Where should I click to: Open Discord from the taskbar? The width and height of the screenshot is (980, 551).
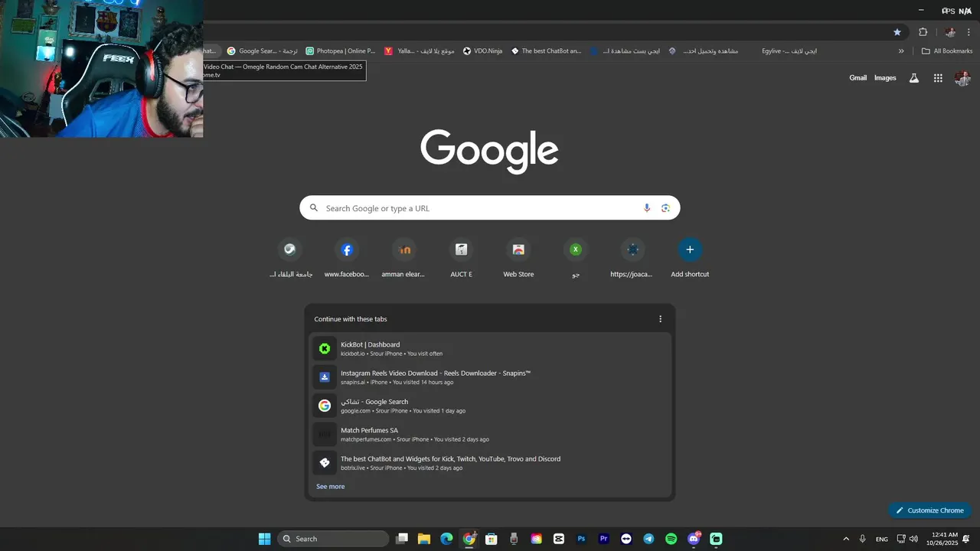point(694,539)
